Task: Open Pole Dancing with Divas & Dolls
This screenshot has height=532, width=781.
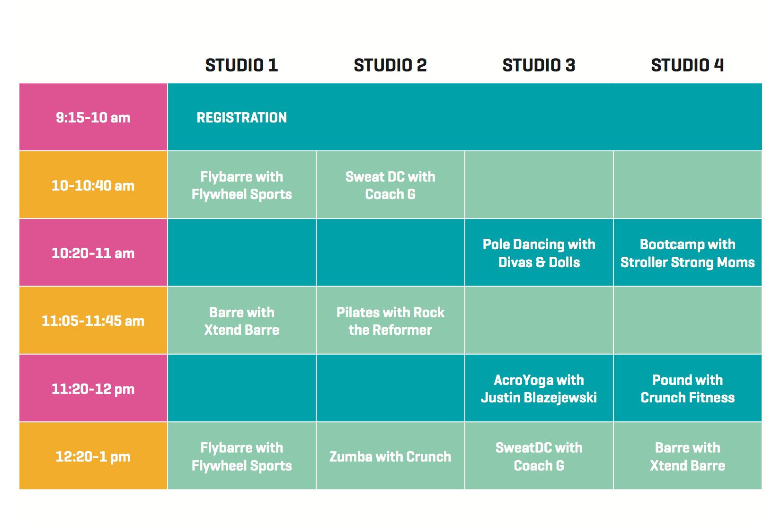Action: coord(539,253)
